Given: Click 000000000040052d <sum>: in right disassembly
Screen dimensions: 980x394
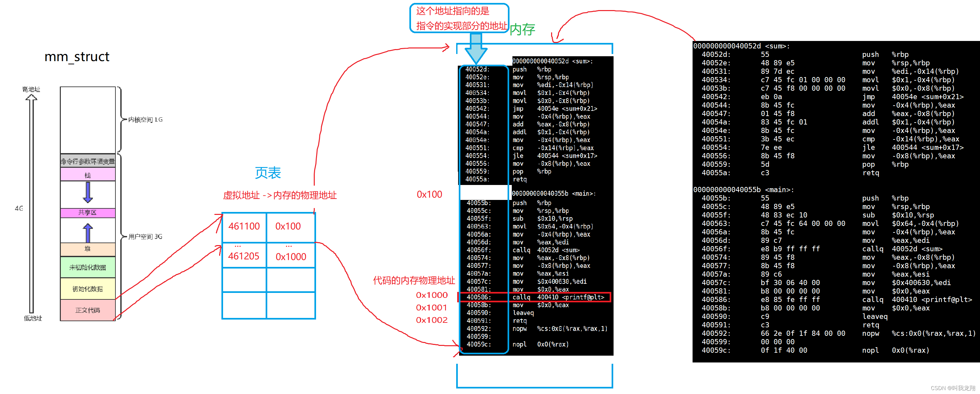Looking at the screenshot, I should click(741, 46).
